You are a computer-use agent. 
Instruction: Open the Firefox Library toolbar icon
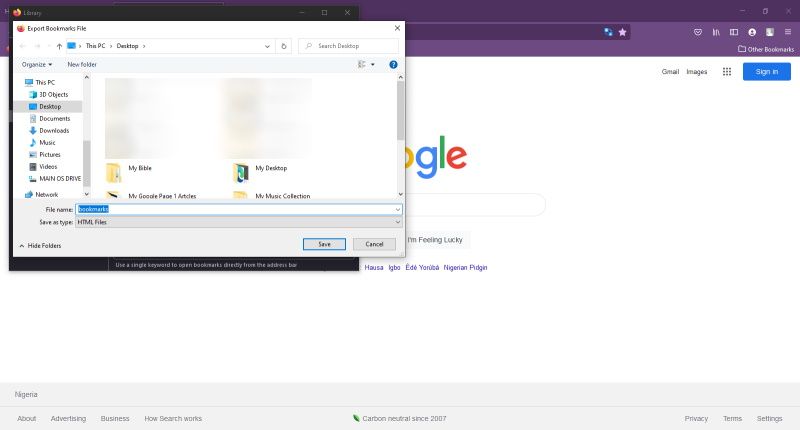click(x=716, y=32)
